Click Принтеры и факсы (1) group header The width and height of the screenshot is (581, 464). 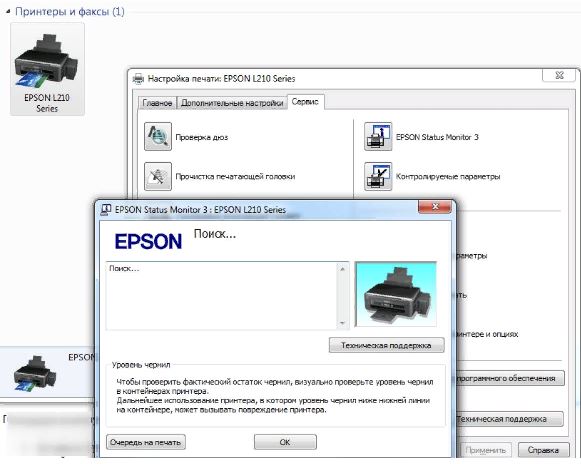coord(70,12)
